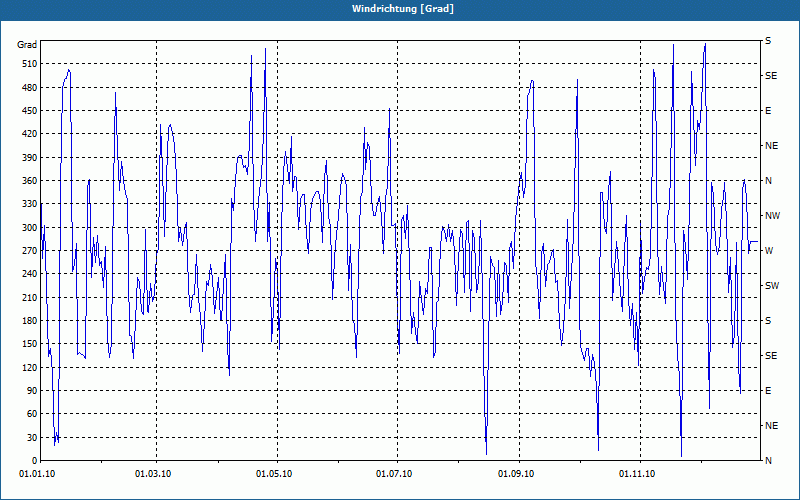Click the 01.03.10 date label
The image size is (800, 500).
[153, 474]
